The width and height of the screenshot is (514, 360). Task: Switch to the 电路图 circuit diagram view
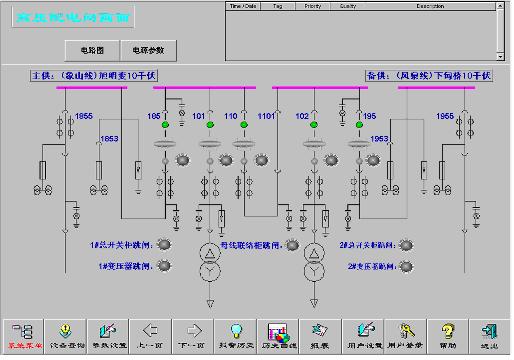[x=92, y=51]
